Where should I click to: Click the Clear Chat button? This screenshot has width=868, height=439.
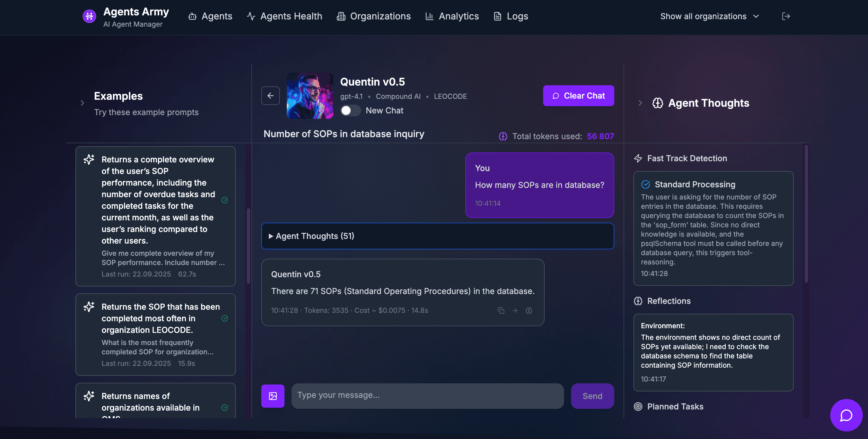578,96
